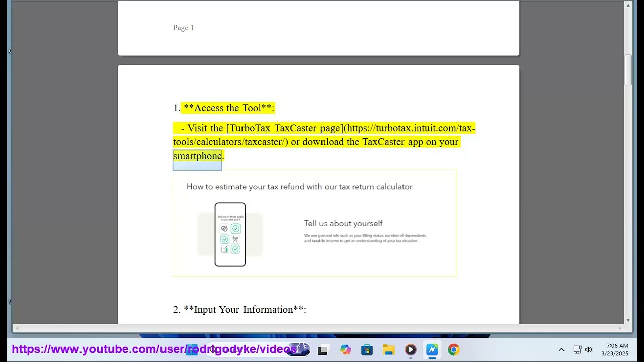Open Task View from the taskbar
The width and height of the screenshot is (644, 362).
coord(323,350)
